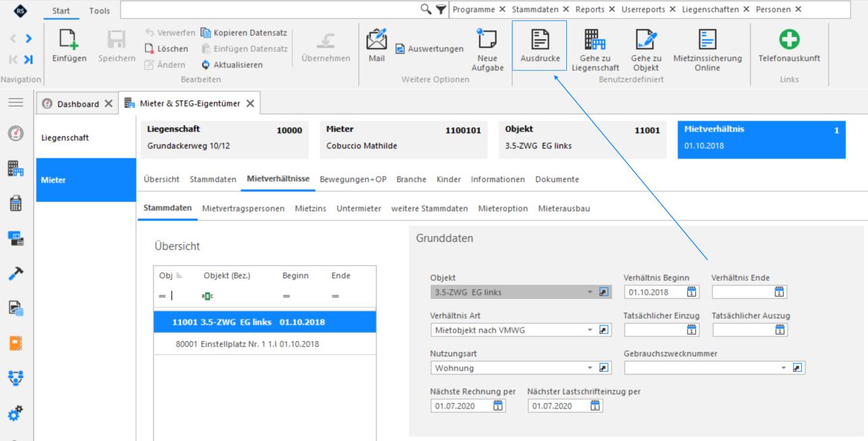Open the hamburger sidebar menu
868x441 pixels.
[x=16, y=102]
